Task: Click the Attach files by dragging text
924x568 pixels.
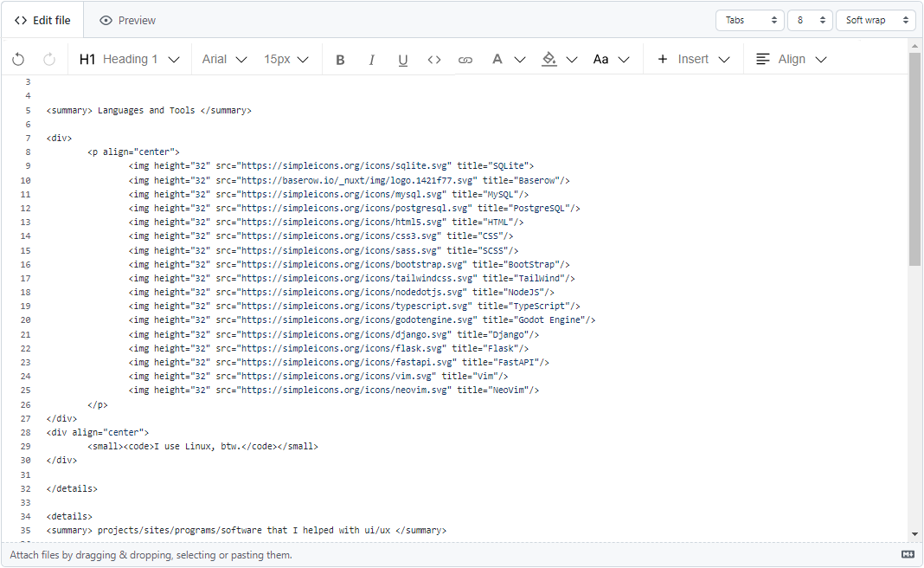Action: click(151, 555)
